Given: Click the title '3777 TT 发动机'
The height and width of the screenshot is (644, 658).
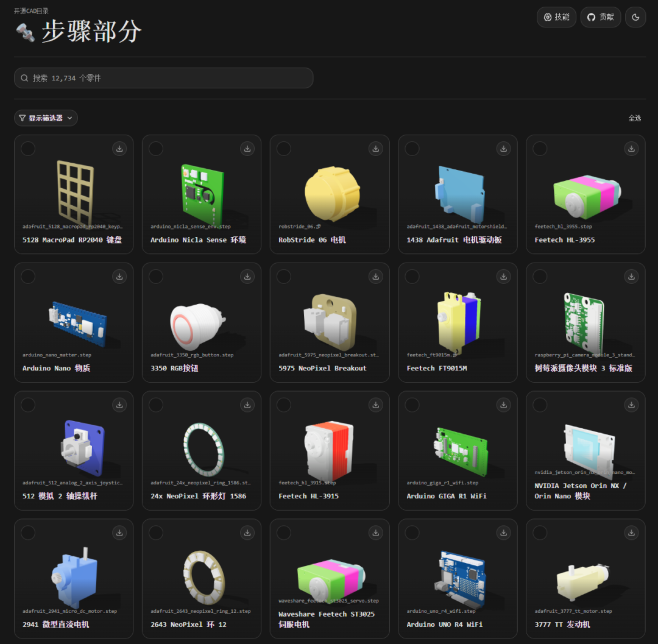Looking at the screenshot, I should click(x=562, y=625).
